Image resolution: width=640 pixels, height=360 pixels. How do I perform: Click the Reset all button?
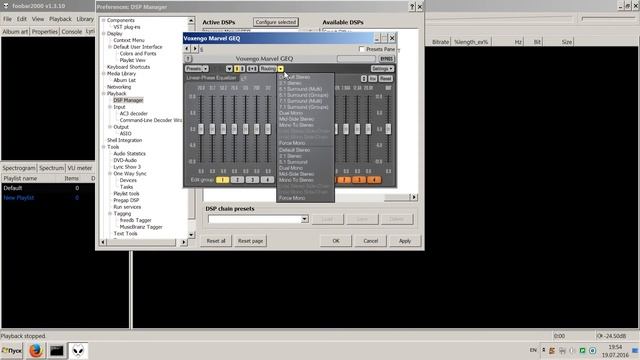coord(216,241)
